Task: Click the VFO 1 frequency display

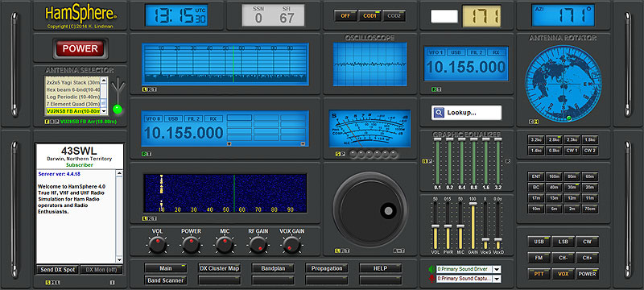Action: [x=466, y=64]
